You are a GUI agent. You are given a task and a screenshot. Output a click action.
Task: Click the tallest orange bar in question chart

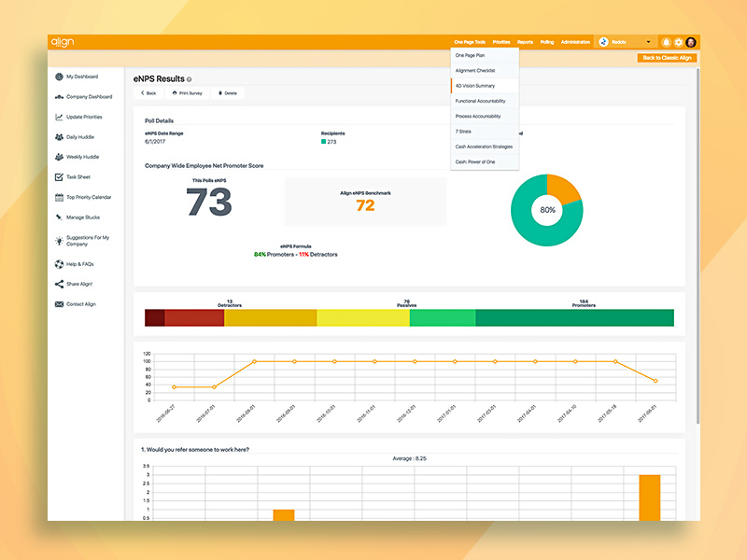[x=650, y=497]
